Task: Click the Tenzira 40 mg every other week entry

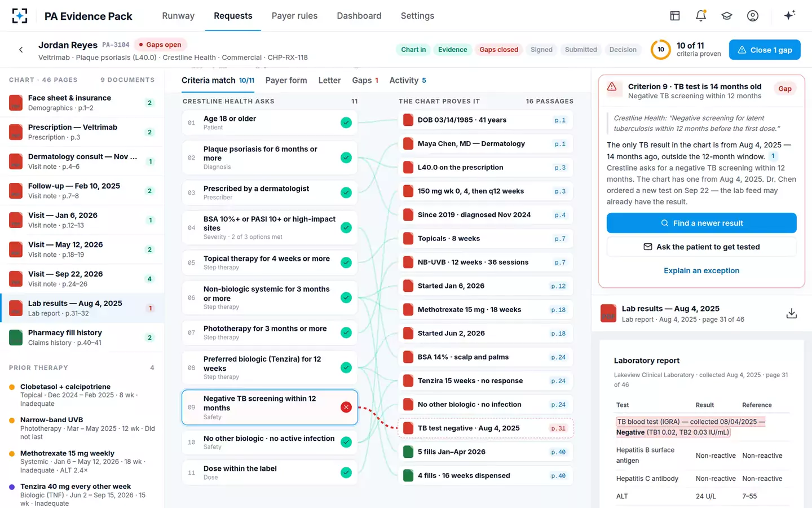Action: [82, 494]
